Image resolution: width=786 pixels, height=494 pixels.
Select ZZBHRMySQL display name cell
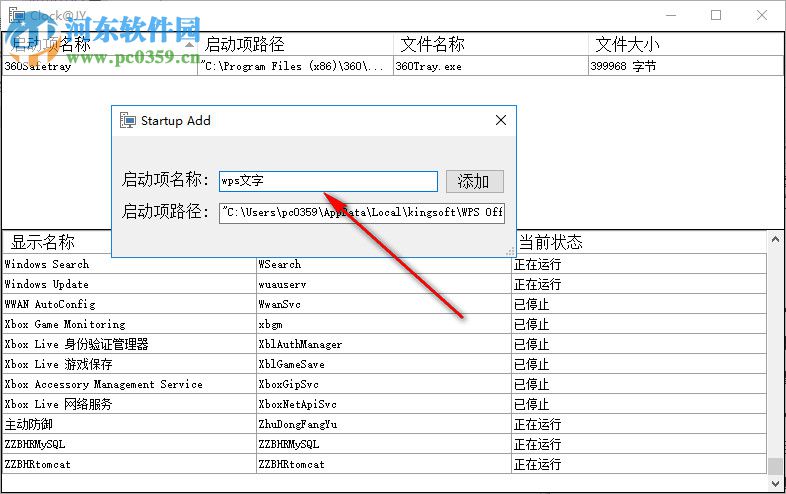click(x=129, y=444)
